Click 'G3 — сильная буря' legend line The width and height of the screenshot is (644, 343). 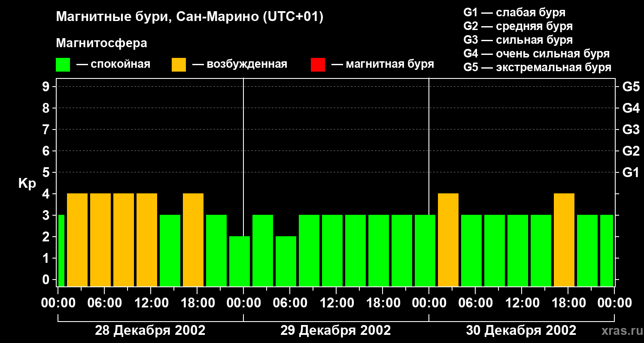(518, 40)
